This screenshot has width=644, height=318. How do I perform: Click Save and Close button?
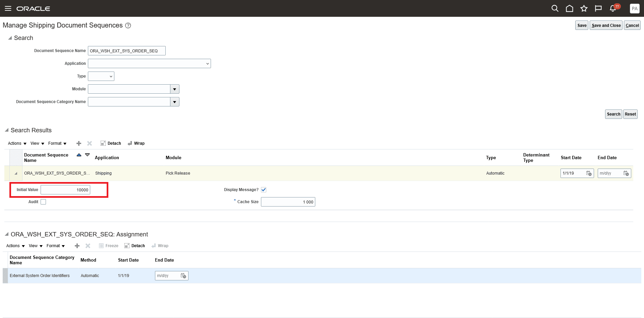pyautogui.click(x=606, y=26)
